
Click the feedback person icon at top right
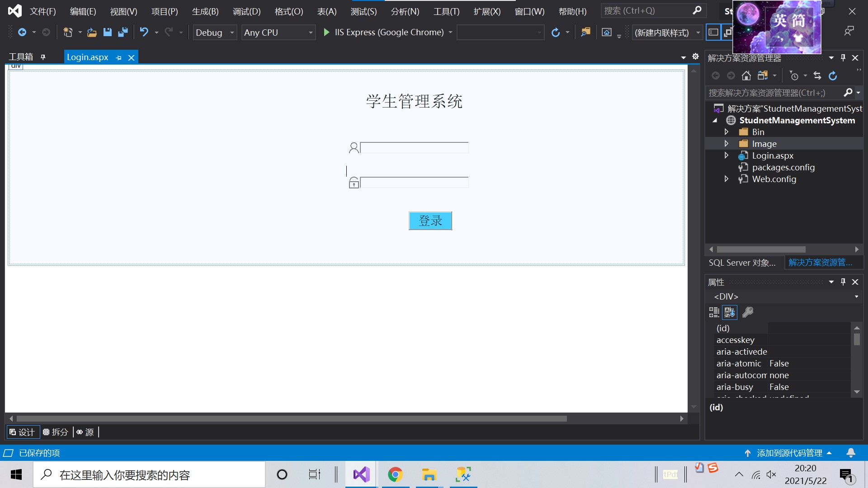849,31
